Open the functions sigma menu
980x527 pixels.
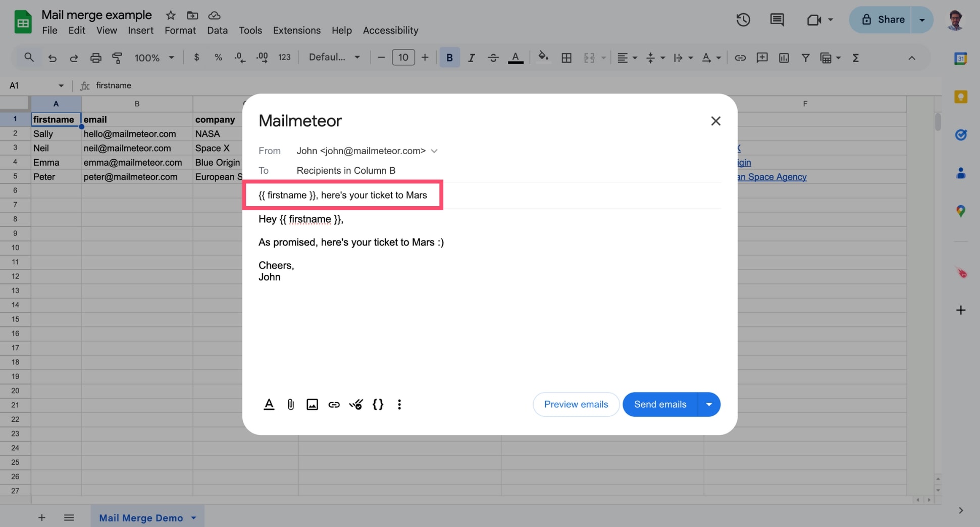[x=856, y=58]
